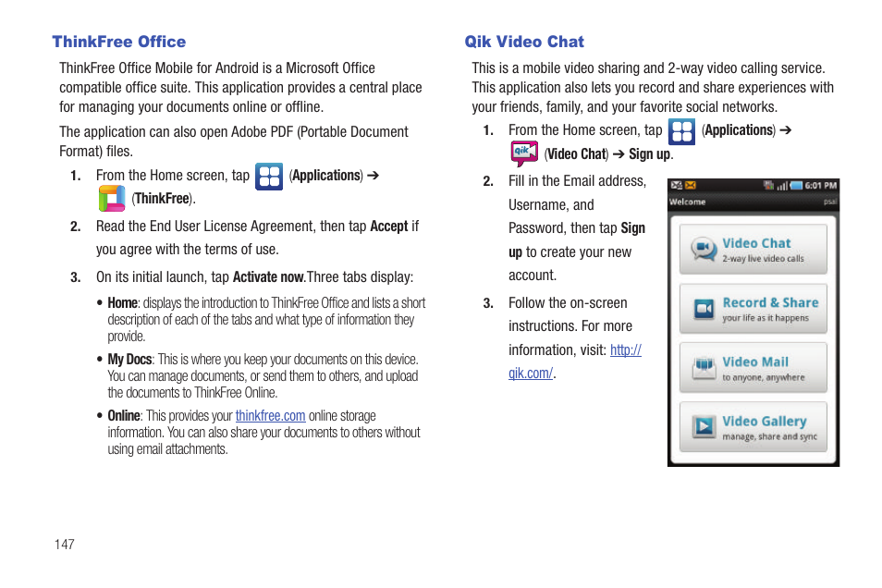Screen dimensions: 882x588
Task: Tap the Video Mail envelope icon
Action: (x=704, y=367)
